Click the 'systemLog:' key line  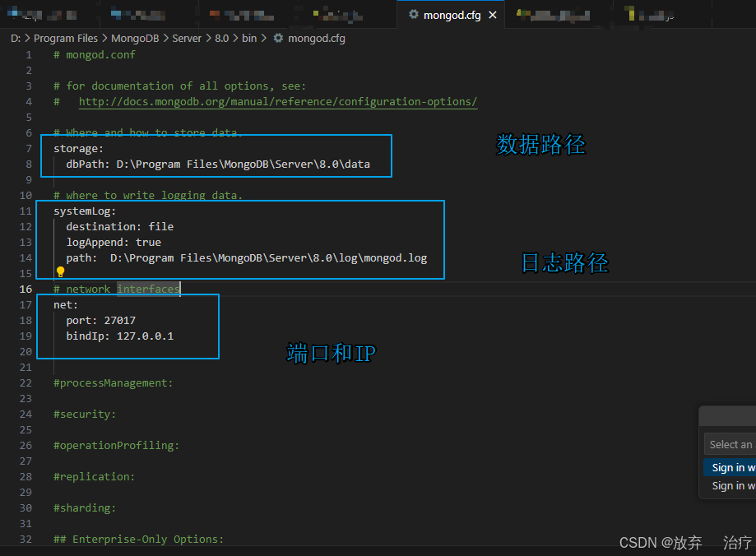click(85, 211)
